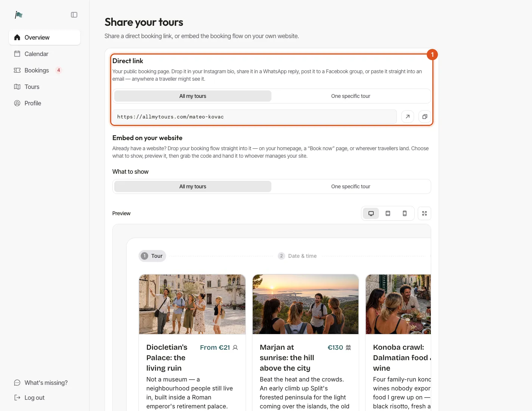Image resolution: width=532 pixels, height=411 pixels.
Task: Click Konoba crawl: Dalmatian food title
Action: 402,358
